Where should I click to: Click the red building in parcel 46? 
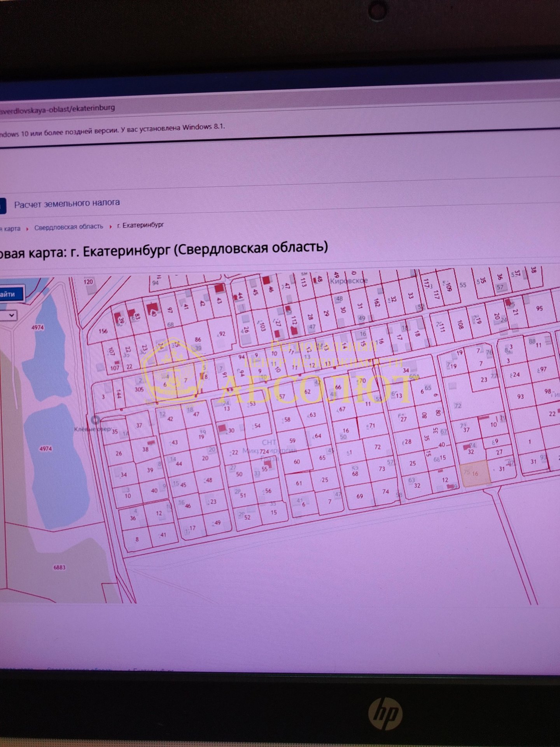click(x=266, y=280)
